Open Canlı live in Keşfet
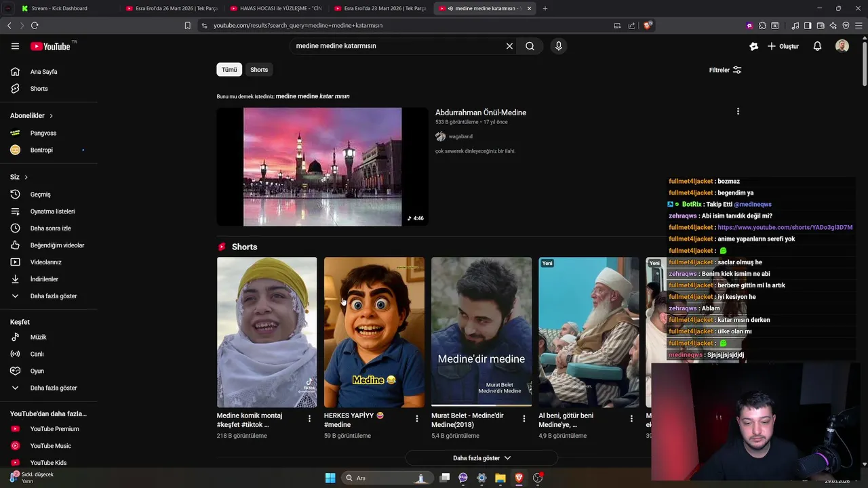This screenshot has width=868, height=488. pyautogui.click(x=37, y=354)
